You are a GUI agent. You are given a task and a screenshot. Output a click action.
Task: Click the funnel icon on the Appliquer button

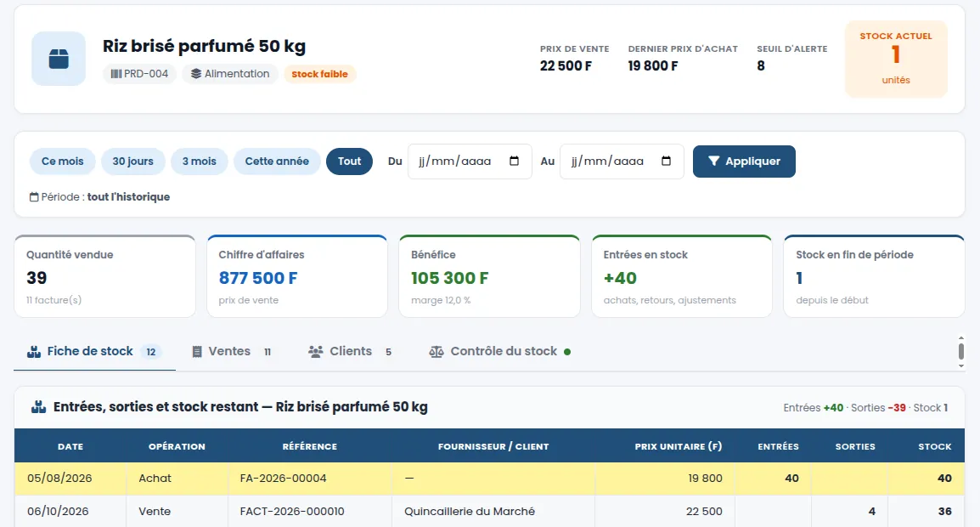click(713, 161)
